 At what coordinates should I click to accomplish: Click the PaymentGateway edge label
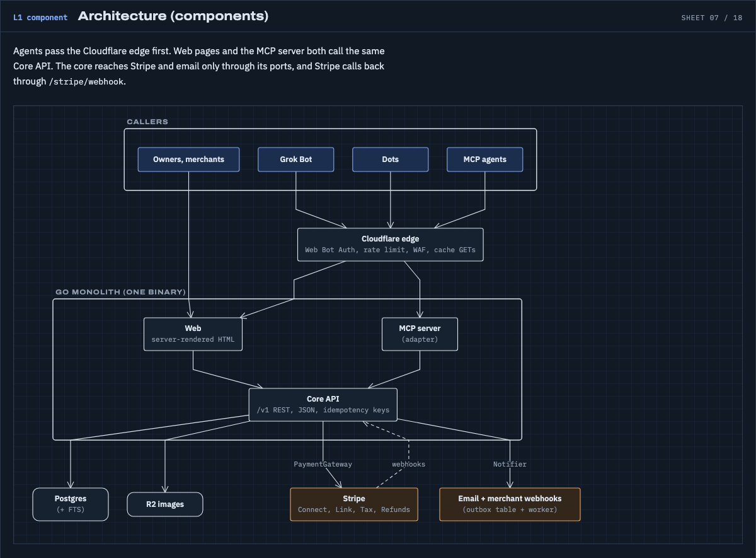(323, 464)
